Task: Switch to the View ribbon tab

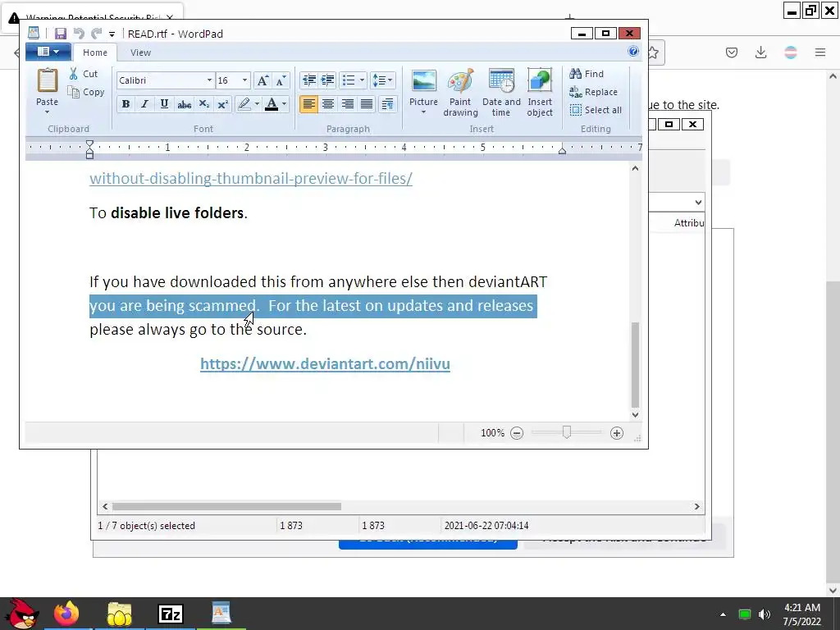Action: click(x=140, y=52)
